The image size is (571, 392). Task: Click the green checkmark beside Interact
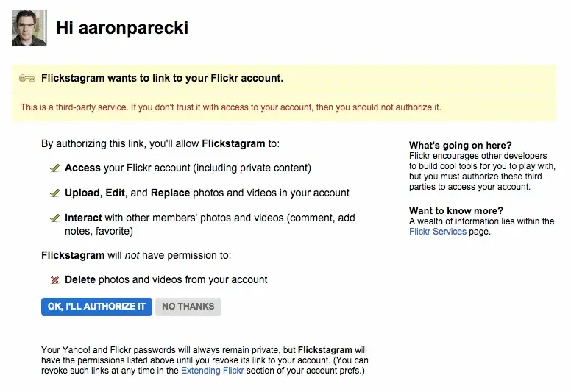click(54, 218)
